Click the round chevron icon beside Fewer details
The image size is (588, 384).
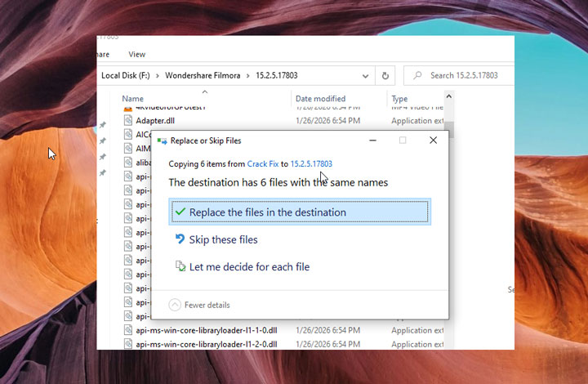tap(175, 305)
